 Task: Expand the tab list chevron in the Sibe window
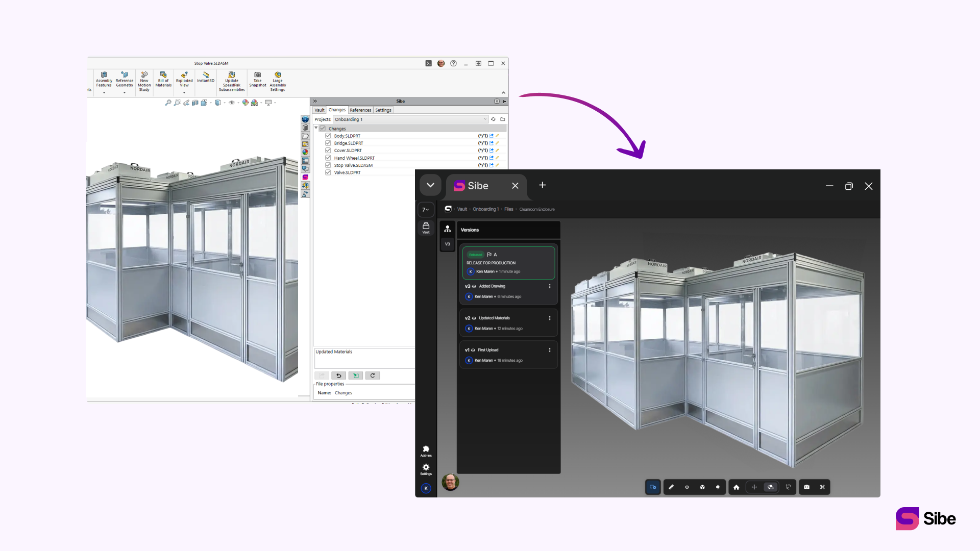[431, 185]
